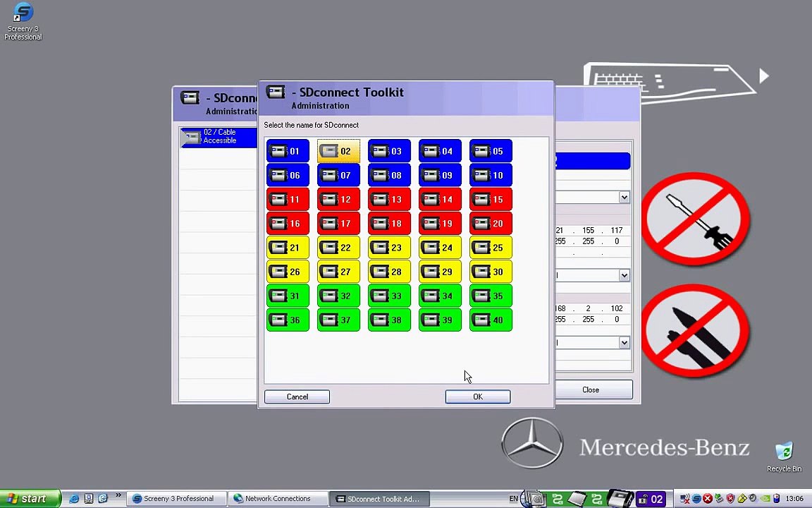Select the 02 / Cable Accessible device entry

tap(218, 137)
